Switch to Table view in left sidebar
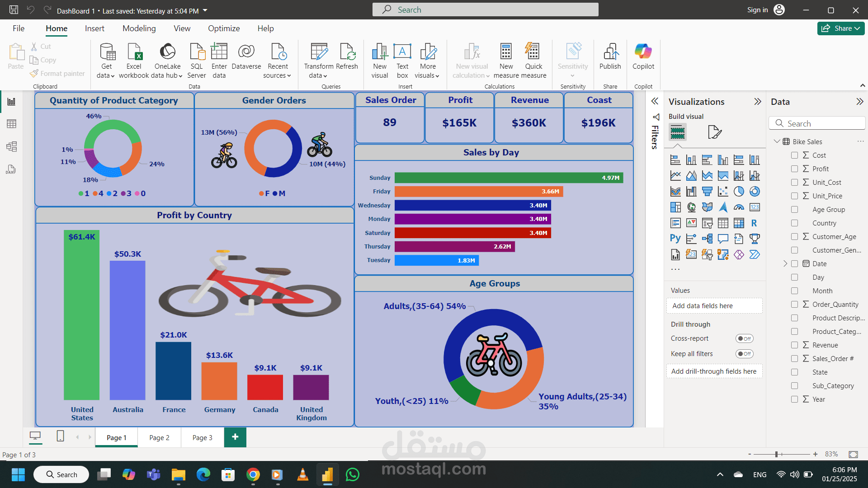Screen dimensions: 868x488 tap(11, 124)
